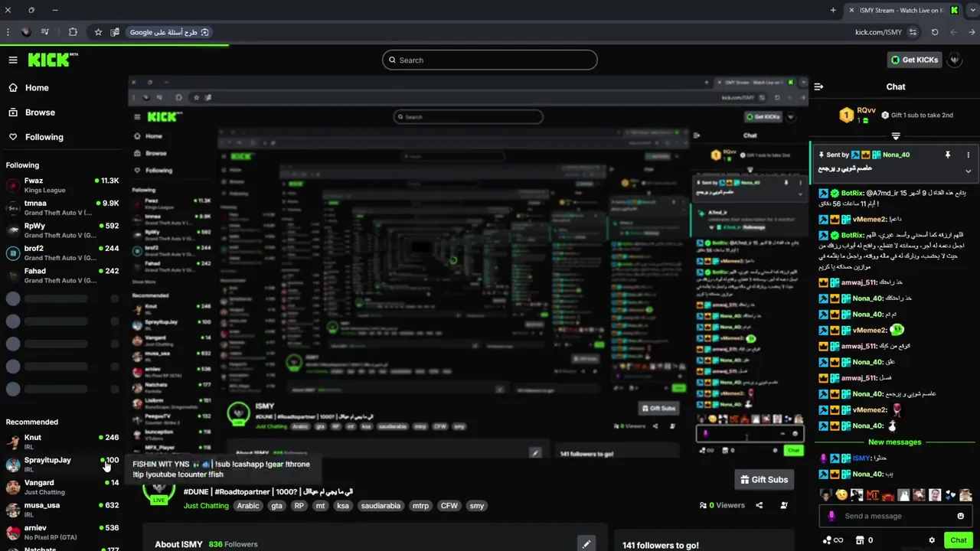Click the Google ask questions chip

pos(169,32)
